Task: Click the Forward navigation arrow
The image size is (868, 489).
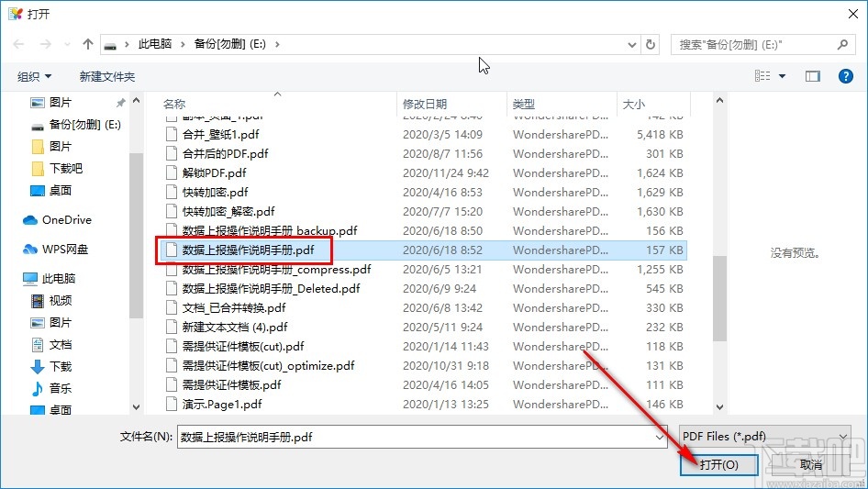Action: click(45, 44)
